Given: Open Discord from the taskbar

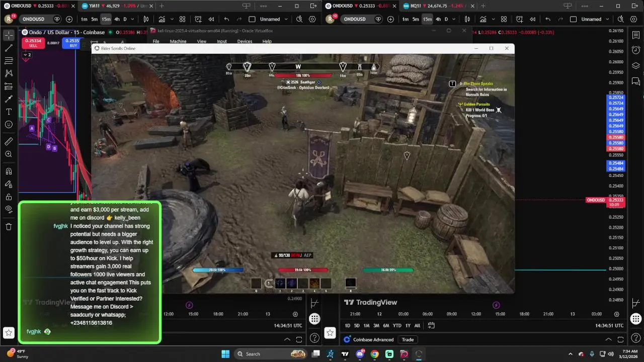Looking at the screenshot, I should [x=360, y=354].
